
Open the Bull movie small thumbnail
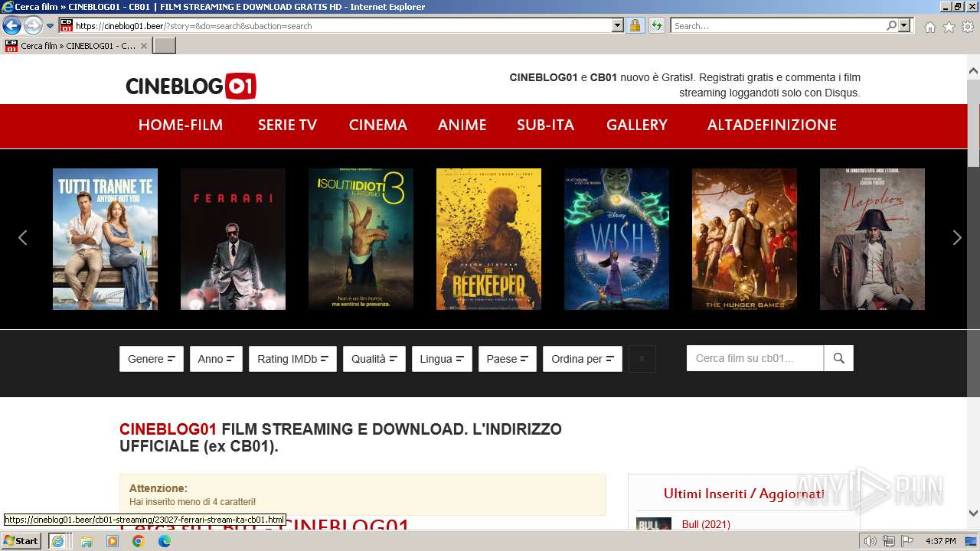coord(654,524)
